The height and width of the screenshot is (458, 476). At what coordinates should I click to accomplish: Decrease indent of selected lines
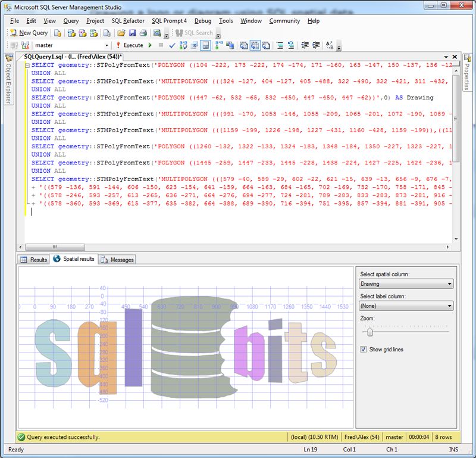[305, 45]
